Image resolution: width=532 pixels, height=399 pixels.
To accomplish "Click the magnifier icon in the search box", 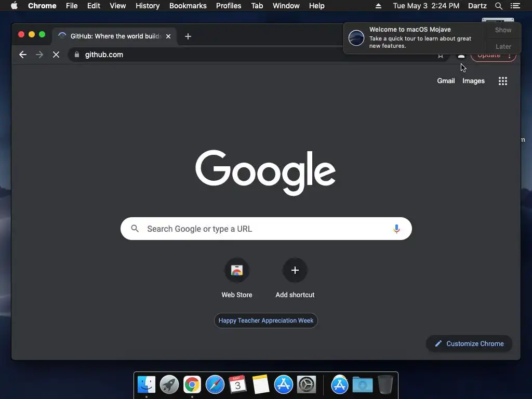I will tap(135, 229).
